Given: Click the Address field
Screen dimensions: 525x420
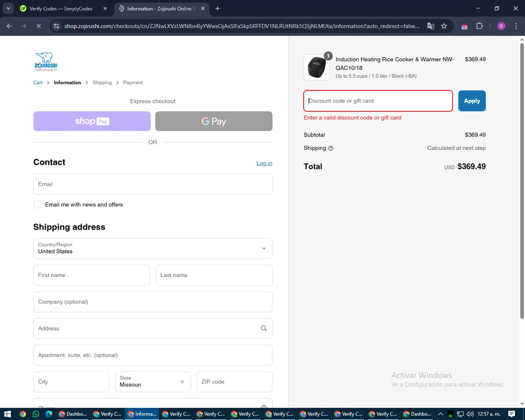Looking at the screenshot, I should [153, 328].
